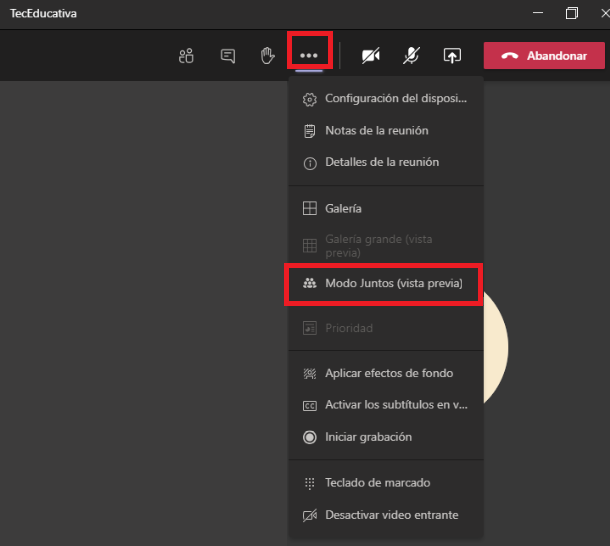This screenshot has height=546, width=610.
Task: Unmute the microphone
Action: pos(411,56)
